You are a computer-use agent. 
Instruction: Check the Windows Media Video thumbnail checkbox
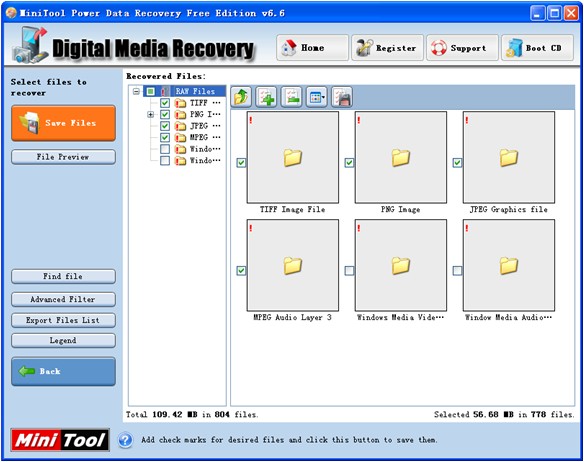[349, 270]
